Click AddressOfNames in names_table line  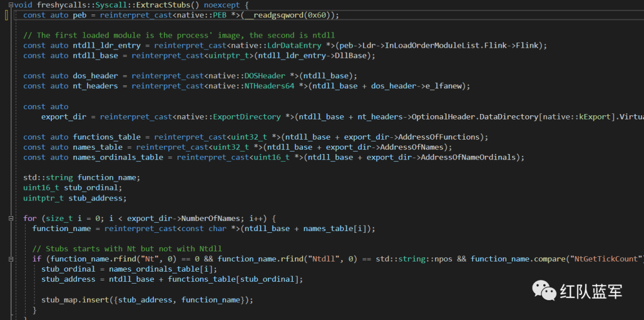pyautogui.click(x=412, y=147)
